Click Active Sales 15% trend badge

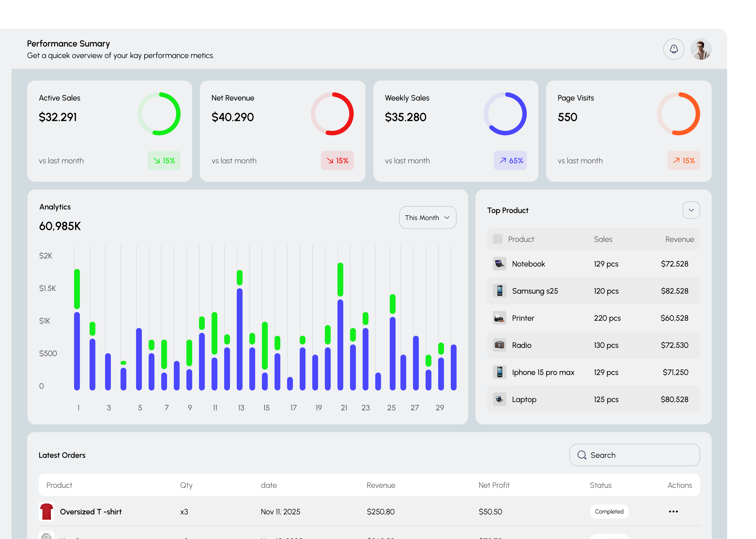[x=164, y=161]
